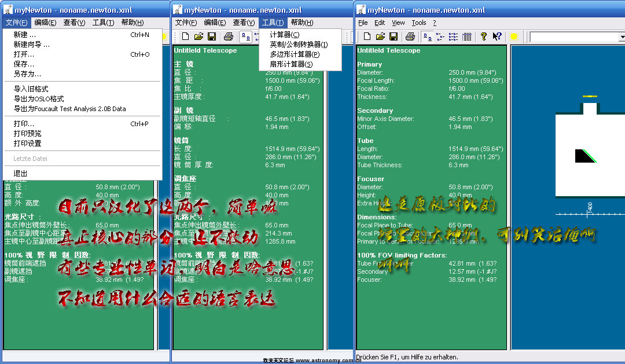Click Print icon in middle window toolbar

229,36
